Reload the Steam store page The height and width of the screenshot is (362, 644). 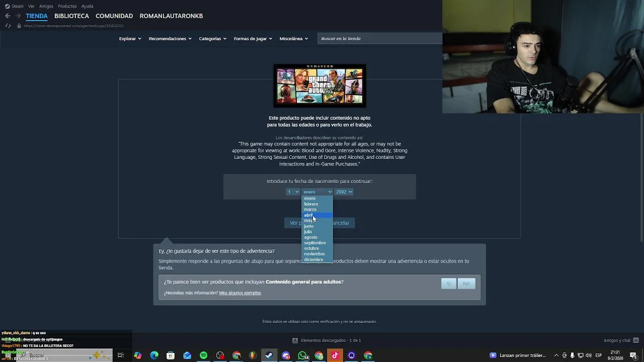tap(8, 26)
